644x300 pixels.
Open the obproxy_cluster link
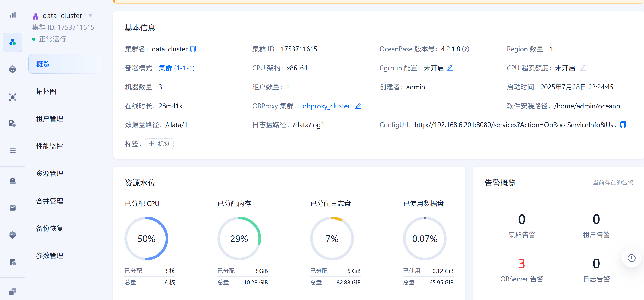326,106
